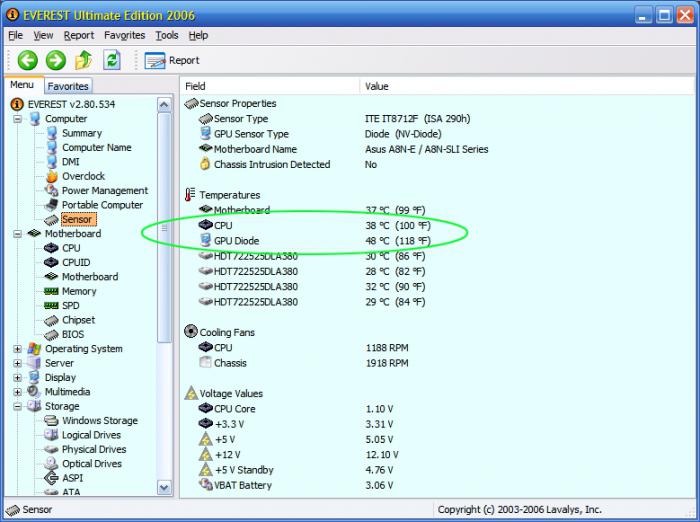700x522 pixels.
Task: Select the highlighted Sensor tree item
Action: 77,219
